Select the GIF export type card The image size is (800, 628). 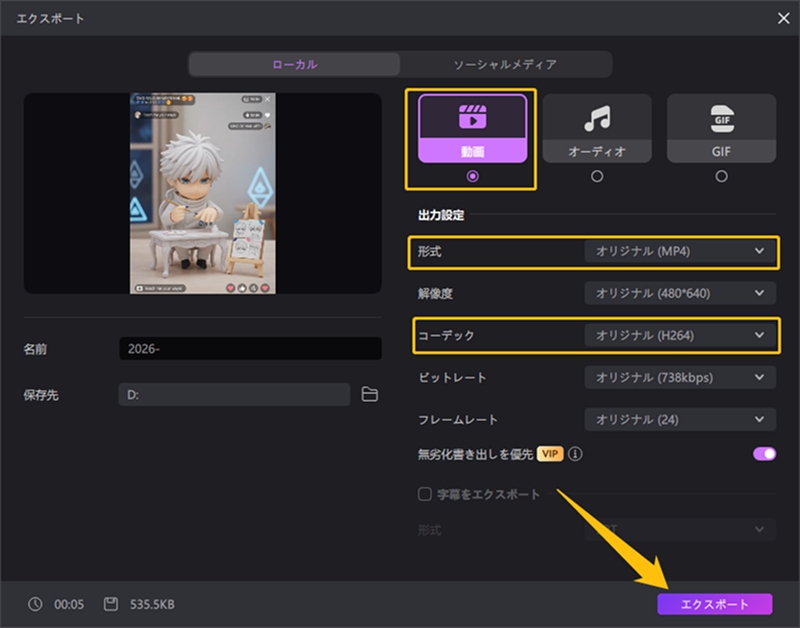point(721,129)
